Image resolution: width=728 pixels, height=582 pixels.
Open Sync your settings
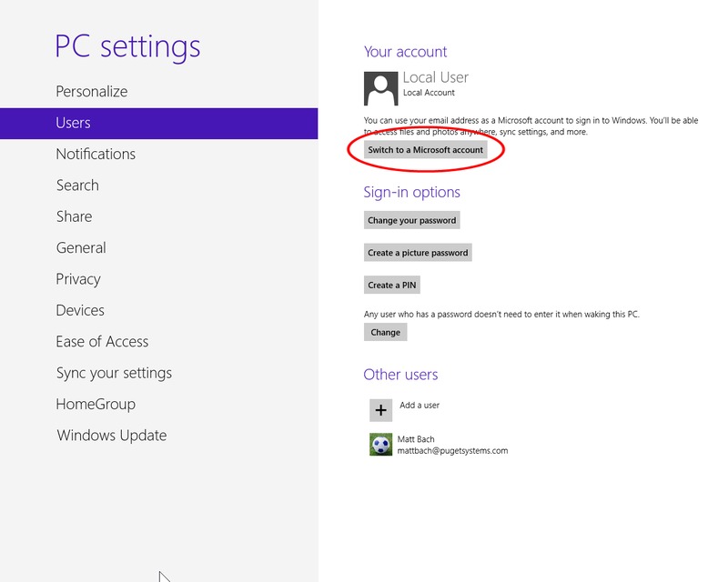point(114,373)
